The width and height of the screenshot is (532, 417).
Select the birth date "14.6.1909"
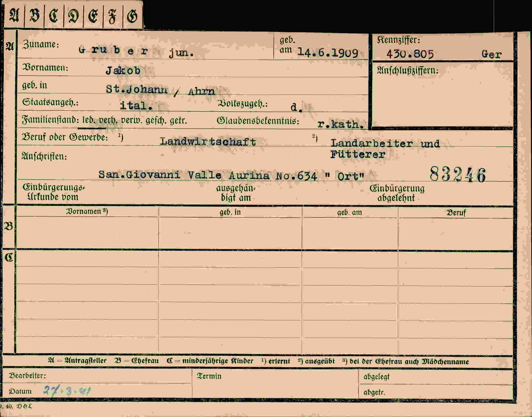coord(328,53)
